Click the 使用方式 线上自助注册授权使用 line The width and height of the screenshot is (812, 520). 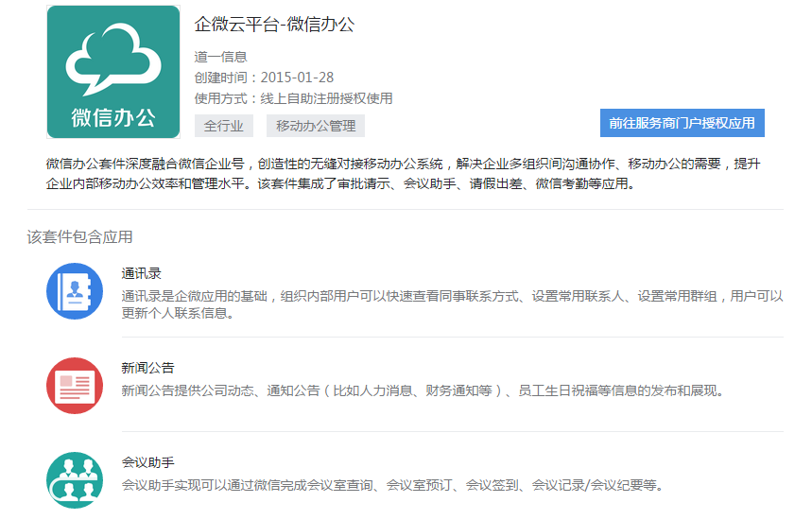[x=293, y=98]
